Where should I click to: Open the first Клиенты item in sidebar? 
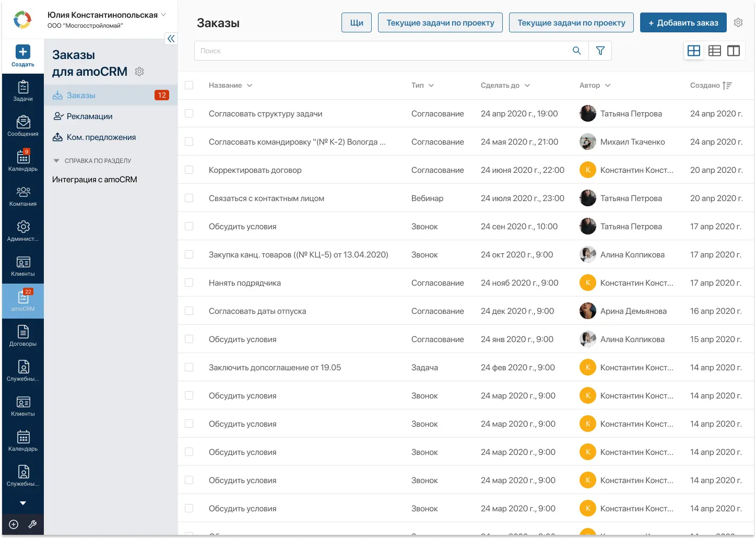tap(23, 266)
